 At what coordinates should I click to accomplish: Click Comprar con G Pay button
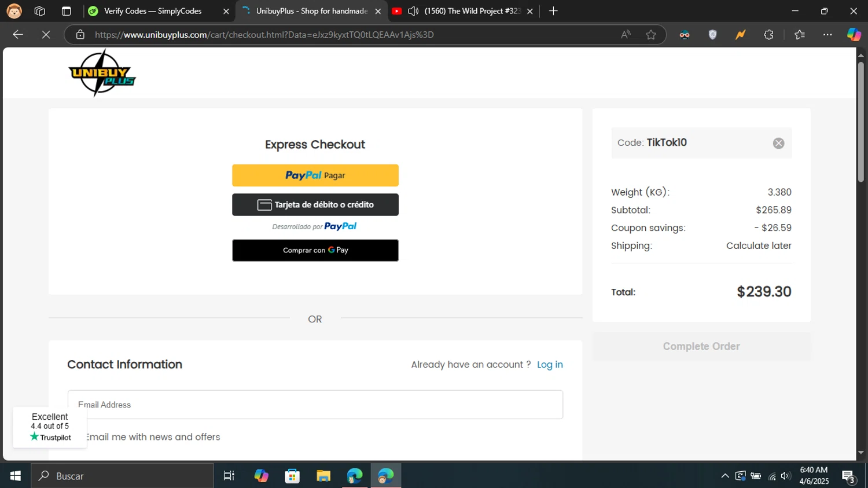[315, 250]
